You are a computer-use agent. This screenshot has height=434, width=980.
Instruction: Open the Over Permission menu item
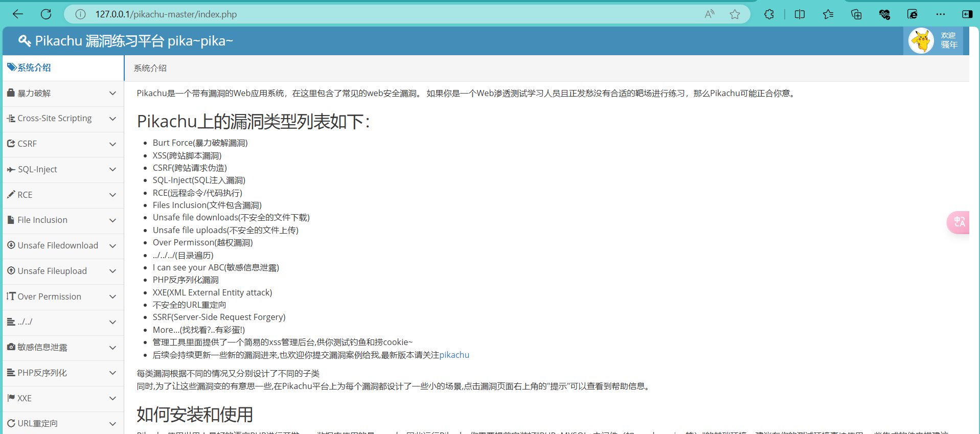(63, 296)
